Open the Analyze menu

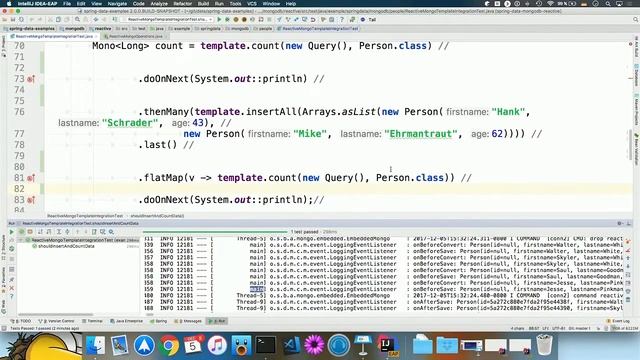159,3
